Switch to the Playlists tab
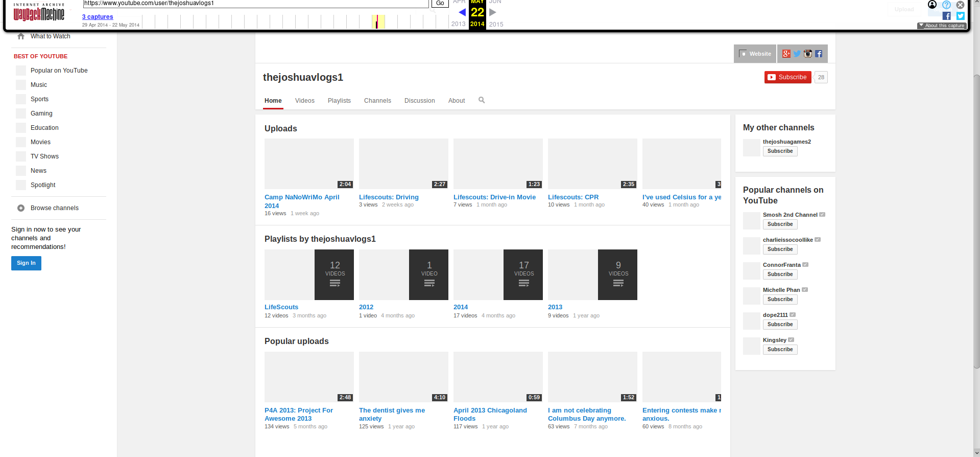This screenshot has width=980, height=457. pos(339,101)
